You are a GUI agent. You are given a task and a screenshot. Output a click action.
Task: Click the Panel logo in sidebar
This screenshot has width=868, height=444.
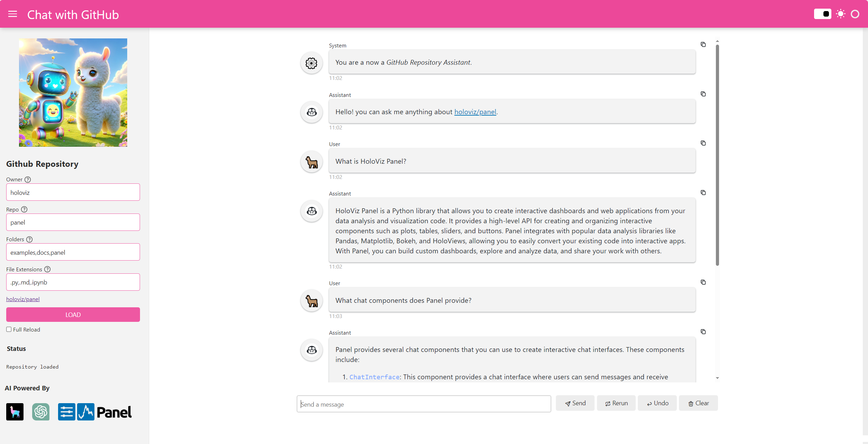pos(95,412)
